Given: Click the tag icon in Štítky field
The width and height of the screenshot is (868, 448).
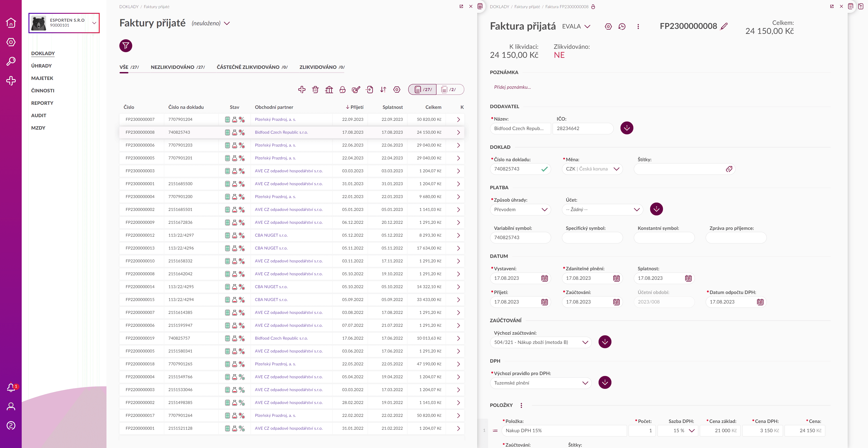Looking at the screenshot, I should [x=729, y=169].
